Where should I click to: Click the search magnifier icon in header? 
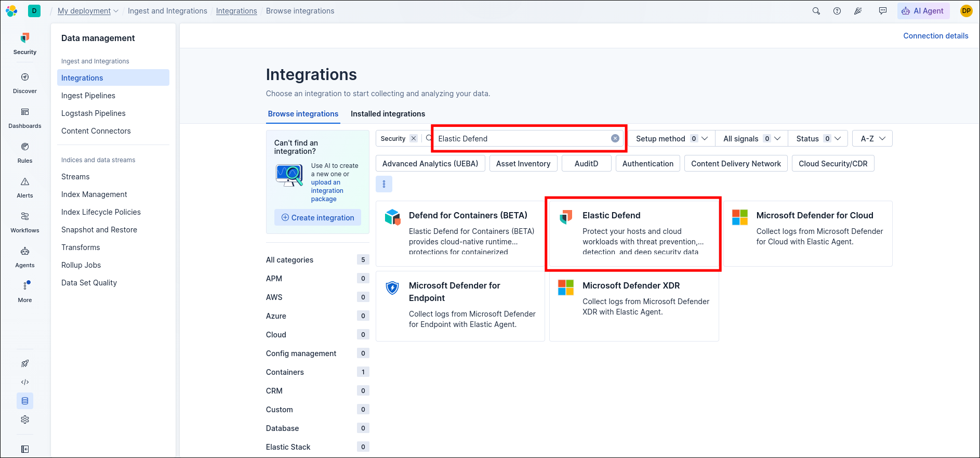point(816,11)
